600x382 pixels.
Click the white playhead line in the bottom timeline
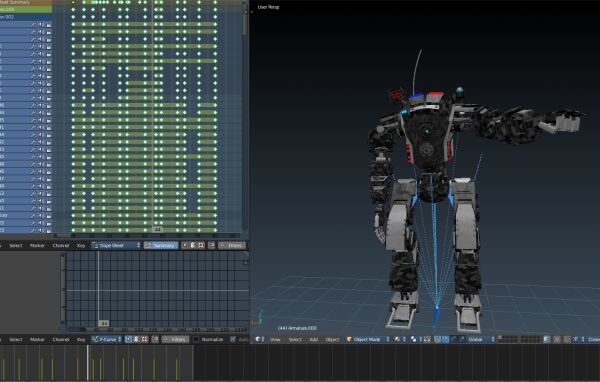pyautogui.click(x=88, y=362)
